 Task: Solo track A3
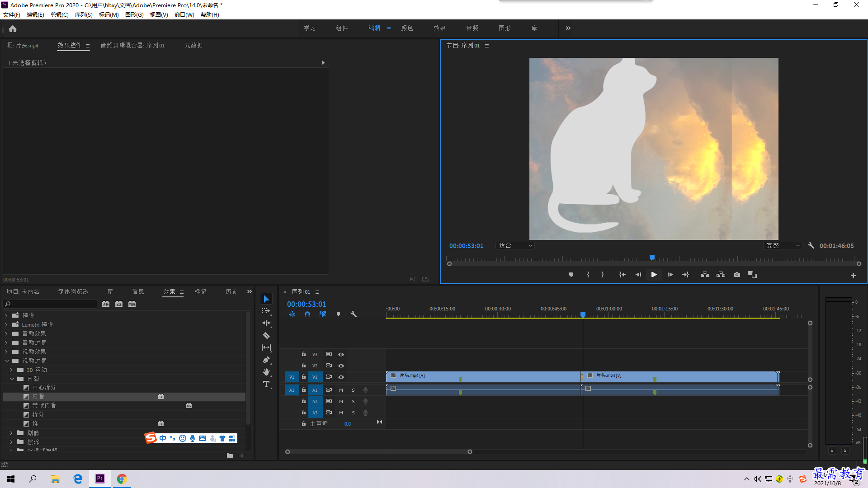(353, 413)
